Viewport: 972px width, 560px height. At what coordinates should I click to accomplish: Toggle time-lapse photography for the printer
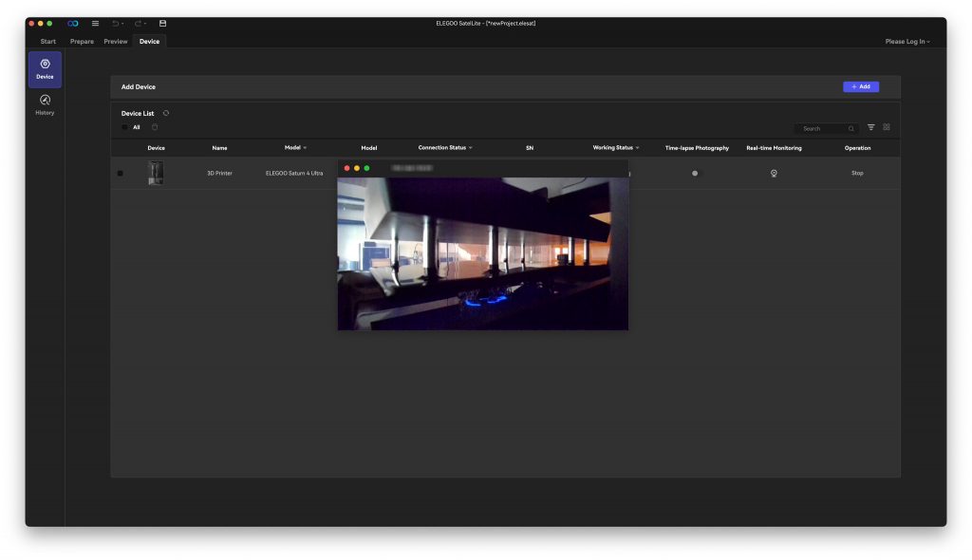click(x=695, y=173)
